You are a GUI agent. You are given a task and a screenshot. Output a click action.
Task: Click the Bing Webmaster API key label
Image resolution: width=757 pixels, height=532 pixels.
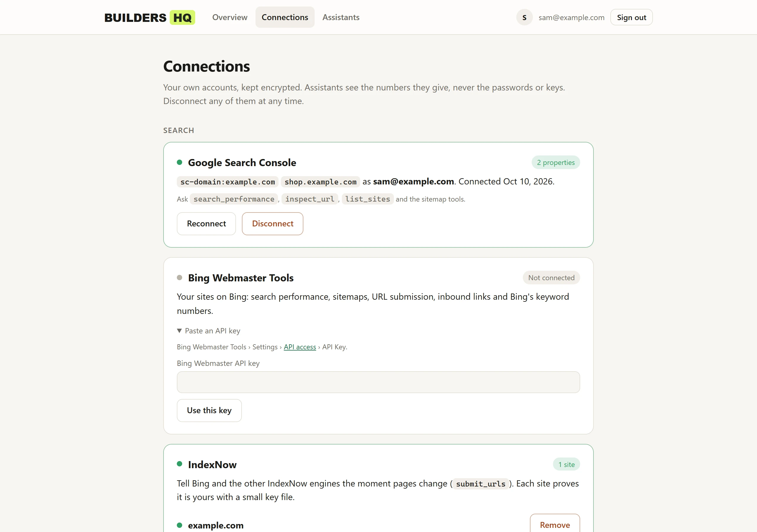[218, 363]
